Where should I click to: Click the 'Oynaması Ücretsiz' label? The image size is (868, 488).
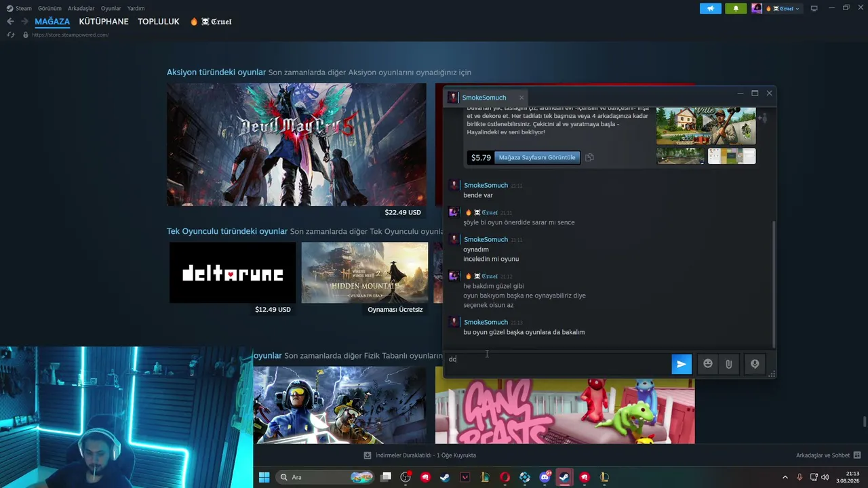(395, 309)
